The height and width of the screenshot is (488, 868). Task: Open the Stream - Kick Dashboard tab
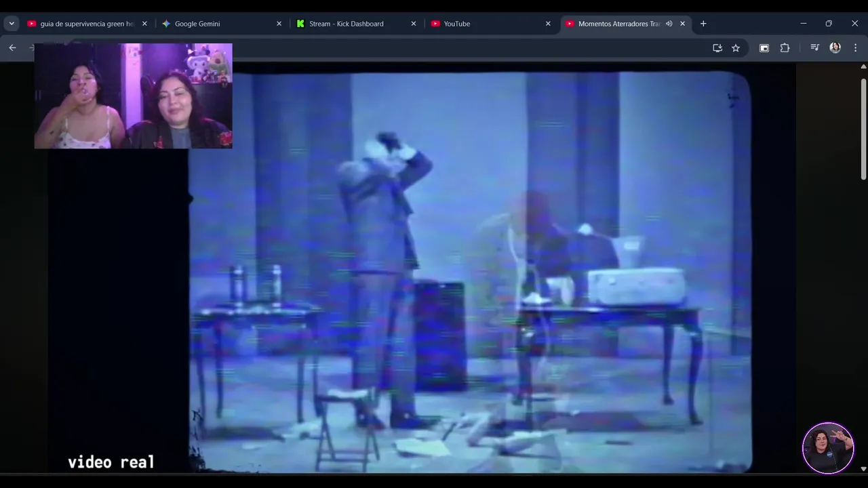(x=356, y=24)
